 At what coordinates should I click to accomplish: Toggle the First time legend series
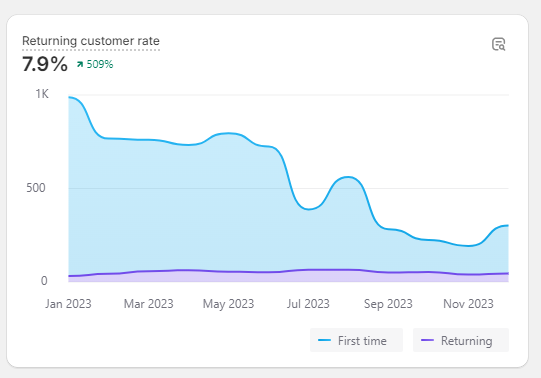click(356, 340)
